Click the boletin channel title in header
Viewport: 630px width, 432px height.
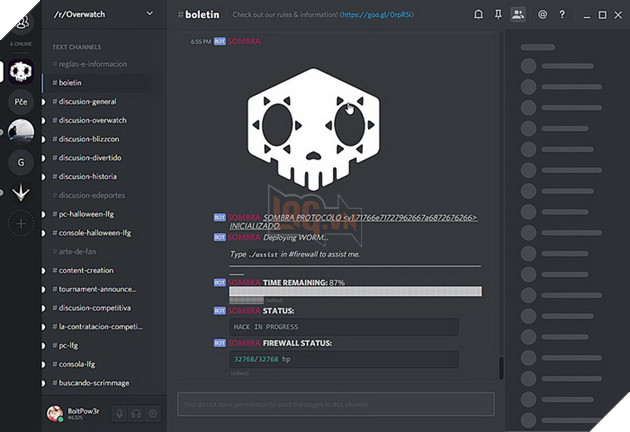pyautogui.click(x=198, y=15)
